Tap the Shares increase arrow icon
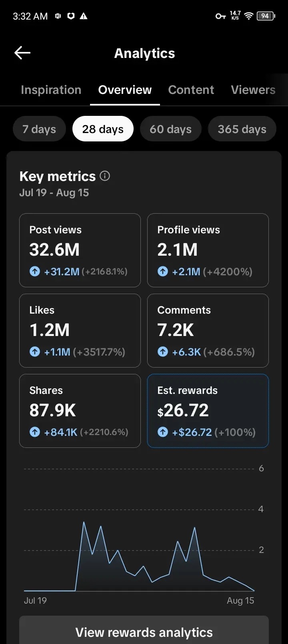The image size is (288, 644). tap(35, 432)
